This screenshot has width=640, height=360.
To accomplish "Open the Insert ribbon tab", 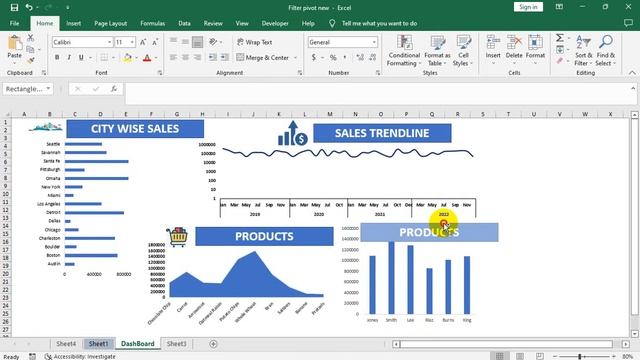I will pos(73,23).
